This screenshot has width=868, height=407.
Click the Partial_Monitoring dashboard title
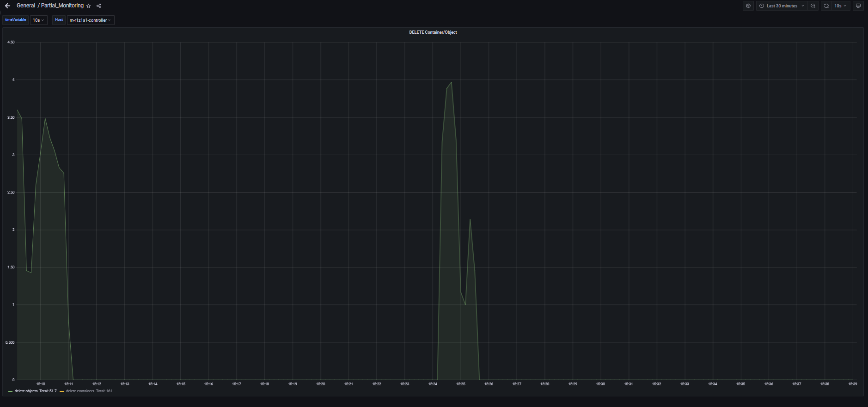pyautogui.click(x=62, y=6)
